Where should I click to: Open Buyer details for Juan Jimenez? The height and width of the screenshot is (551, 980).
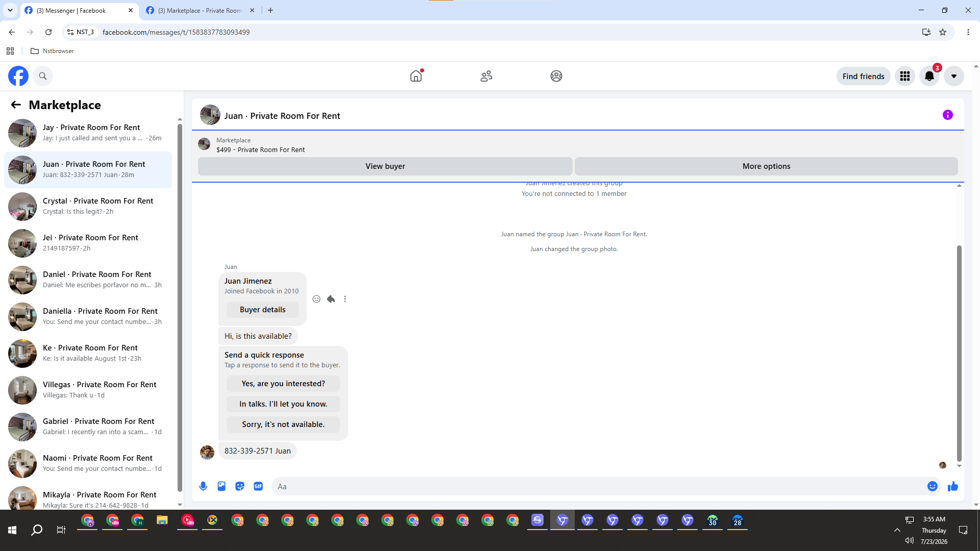click(x=262, y=310)
